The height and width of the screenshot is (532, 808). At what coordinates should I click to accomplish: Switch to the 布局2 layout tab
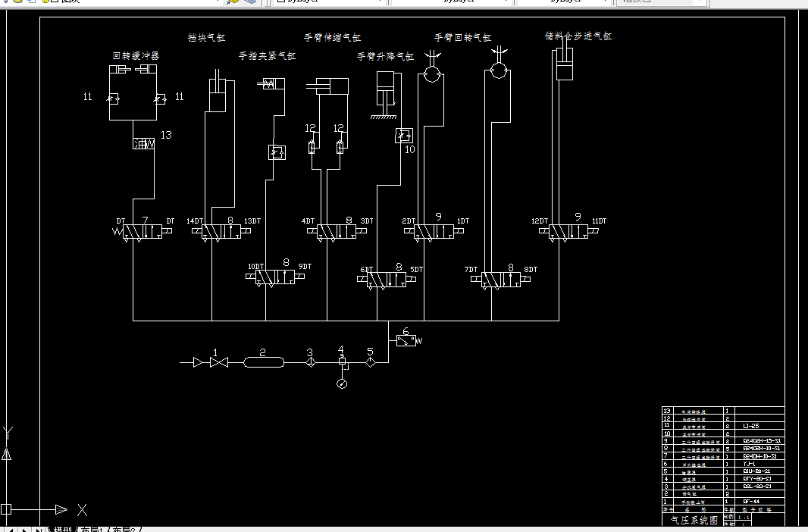click(125, 530)
